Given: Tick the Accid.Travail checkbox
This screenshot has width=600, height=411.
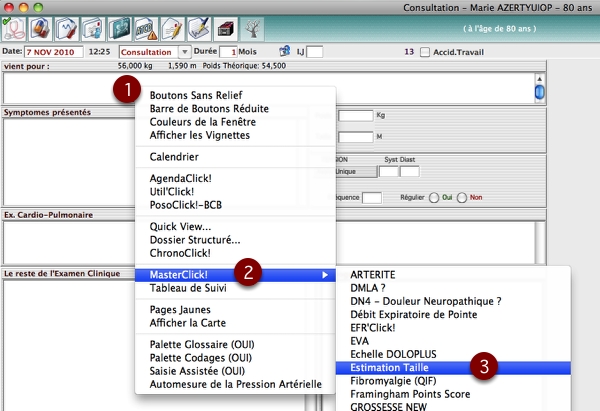Looking at the screenshot, I should pyautogui.click(x=425, y=52).
